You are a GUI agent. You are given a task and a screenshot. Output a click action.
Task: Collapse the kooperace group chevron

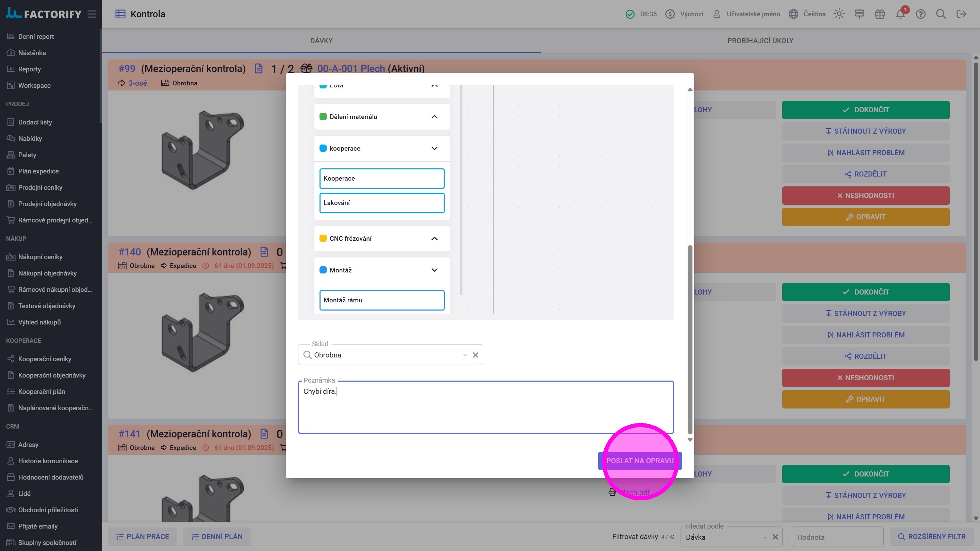[x=435, y=148]
